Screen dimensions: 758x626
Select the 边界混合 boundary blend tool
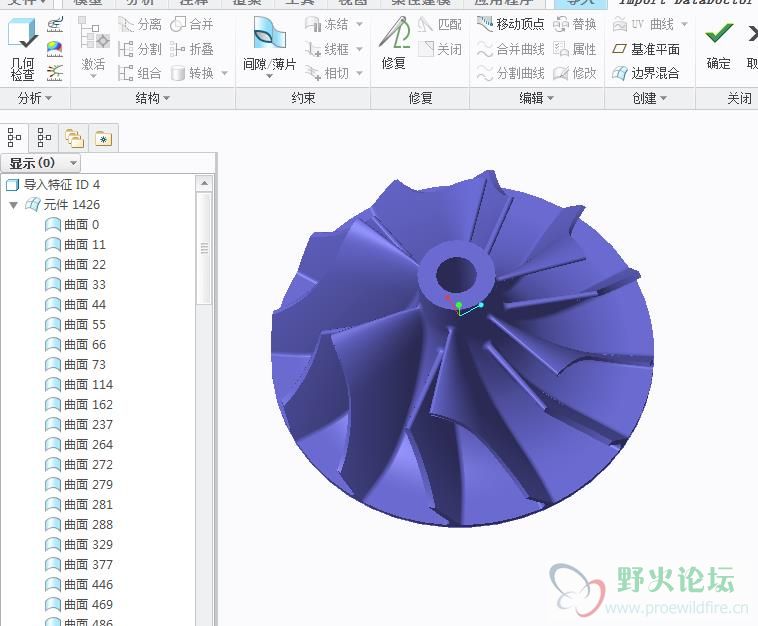(x=646, y=73)
